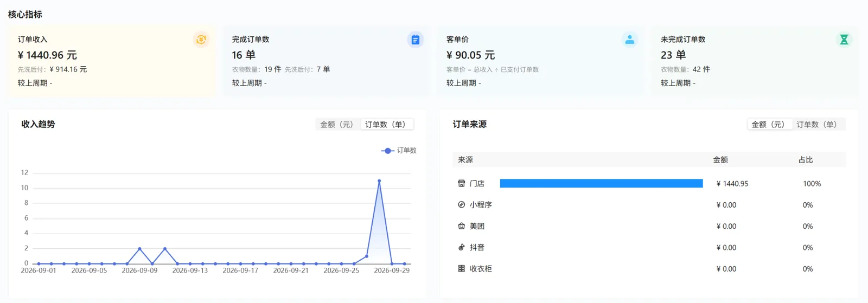The height and width of the screenshot is (303, 868).
Task: Click 先洗后付 7 单 text
Action: point(307,69)
